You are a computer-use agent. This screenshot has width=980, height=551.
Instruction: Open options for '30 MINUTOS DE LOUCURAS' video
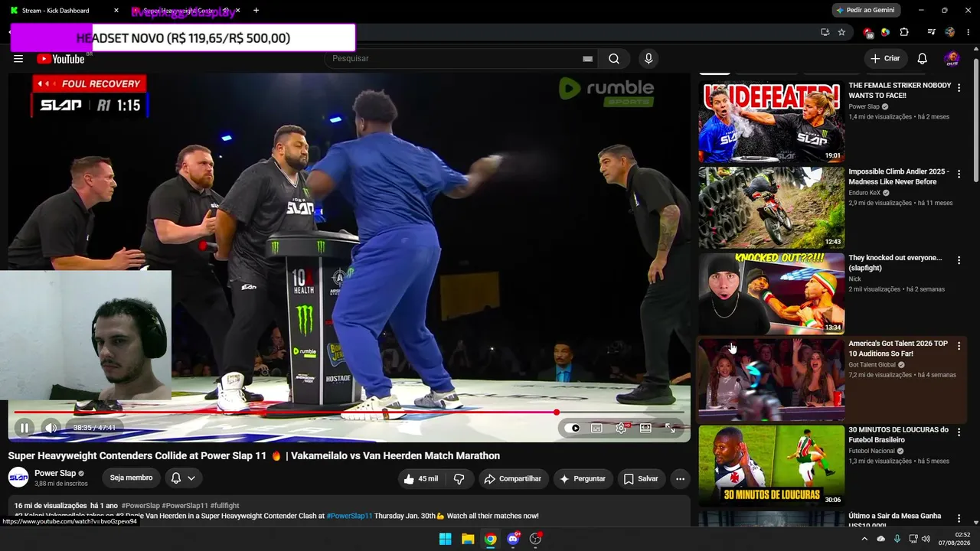959,432
